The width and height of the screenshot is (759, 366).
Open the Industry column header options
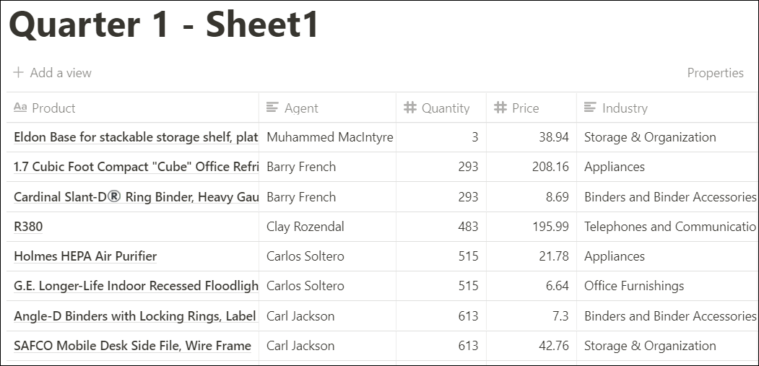click(x=668, y=107)
